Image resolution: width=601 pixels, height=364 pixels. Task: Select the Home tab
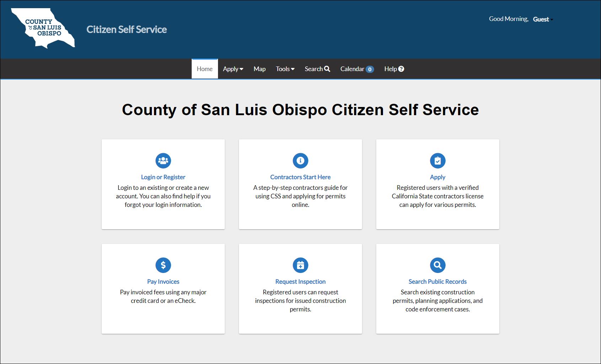point(204,69)
